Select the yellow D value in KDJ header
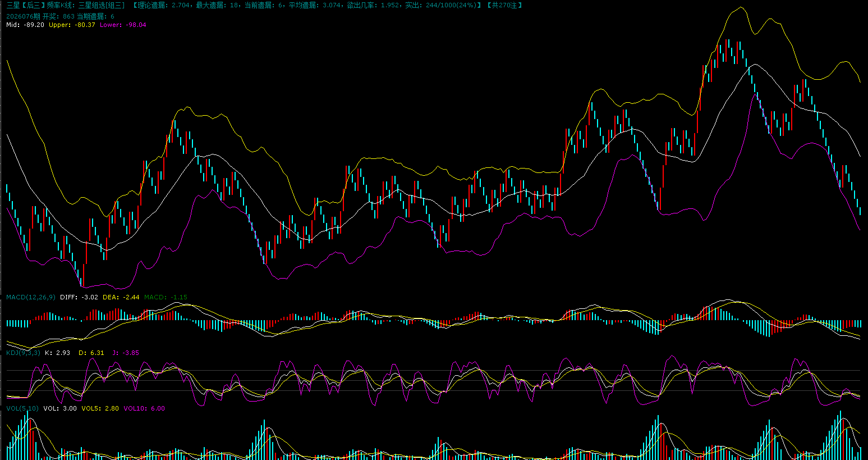 91,353
